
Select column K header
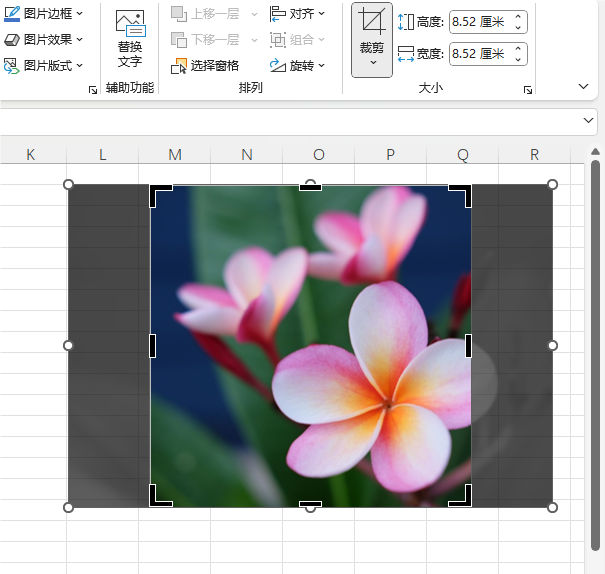pyautogui.click(x=30, y=155)
